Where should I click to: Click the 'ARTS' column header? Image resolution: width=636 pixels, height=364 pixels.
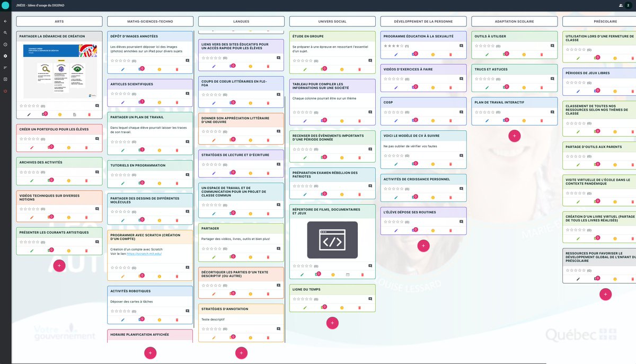click(x=59, y=21)
